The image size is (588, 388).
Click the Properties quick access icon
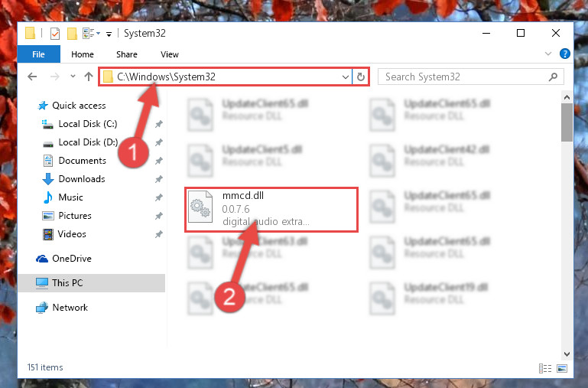55,34
